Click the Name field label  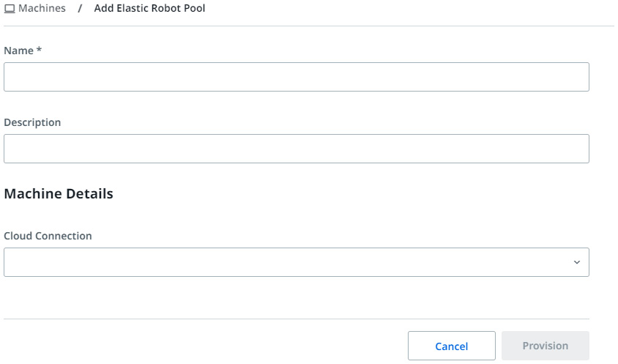click(18, 51)
